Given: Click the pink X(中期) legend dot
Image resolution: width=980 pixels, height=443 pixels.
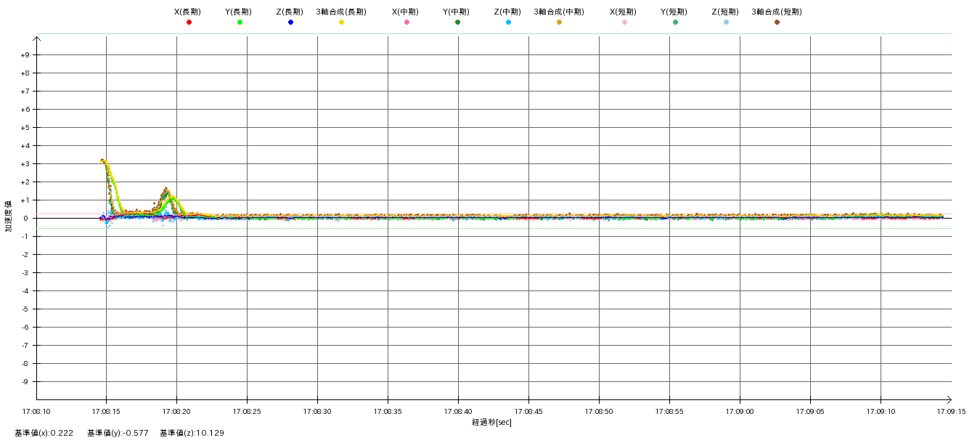Looking at the screenshot, I should tap(407, 23).
